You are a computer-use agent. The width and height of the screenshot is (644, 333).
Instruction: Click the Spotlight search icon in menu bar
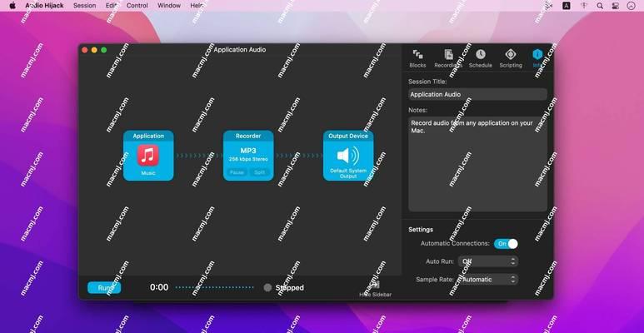click(x=600, y=6)
